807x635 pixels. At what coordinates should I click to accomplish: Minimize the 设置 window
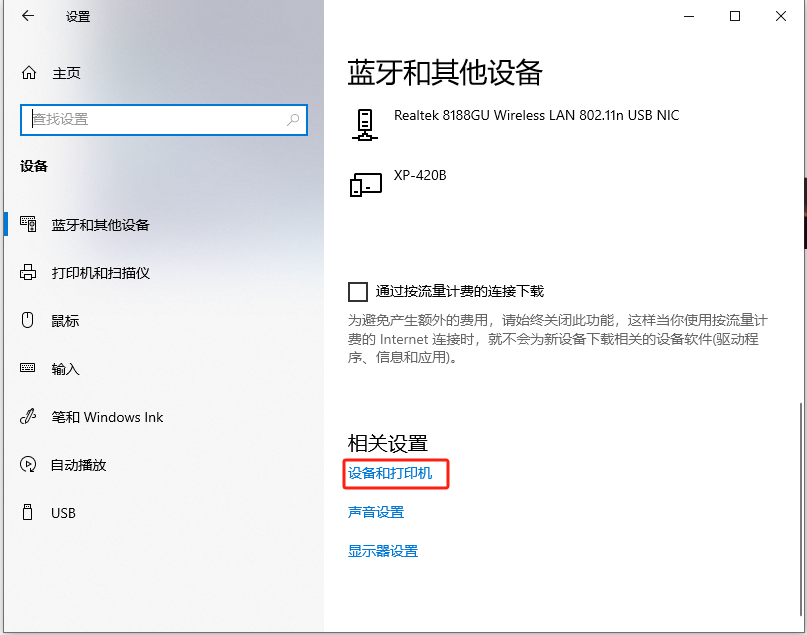689,16
